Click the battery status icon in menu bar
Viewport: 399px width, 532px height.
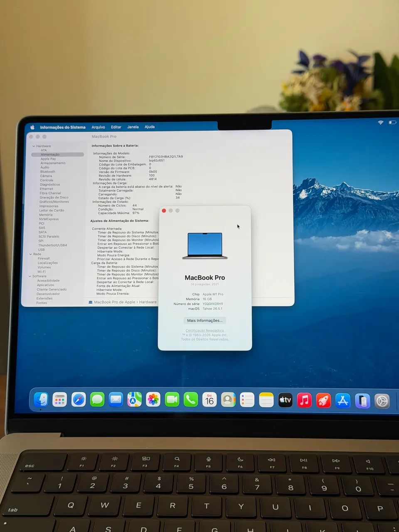392,122
